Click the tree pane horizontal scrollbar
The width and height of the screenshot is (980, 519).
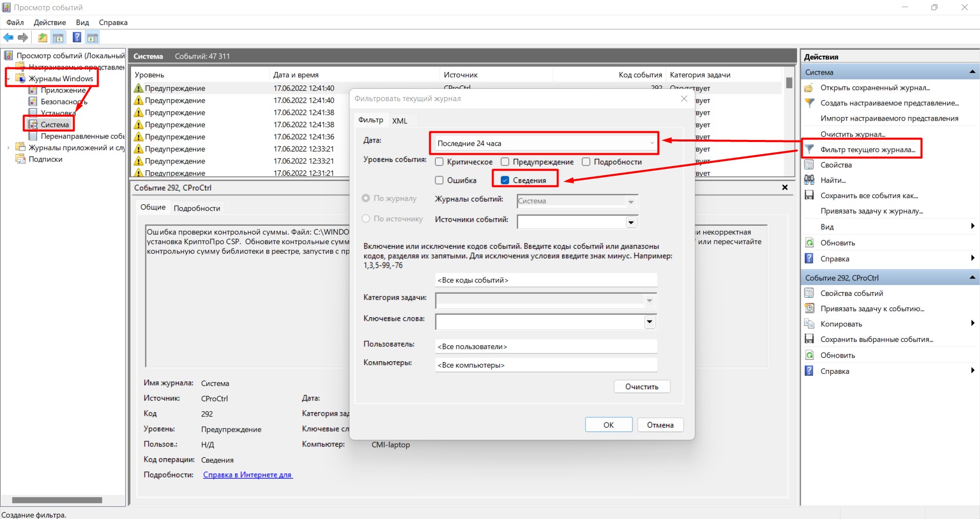tap(57, 500)
